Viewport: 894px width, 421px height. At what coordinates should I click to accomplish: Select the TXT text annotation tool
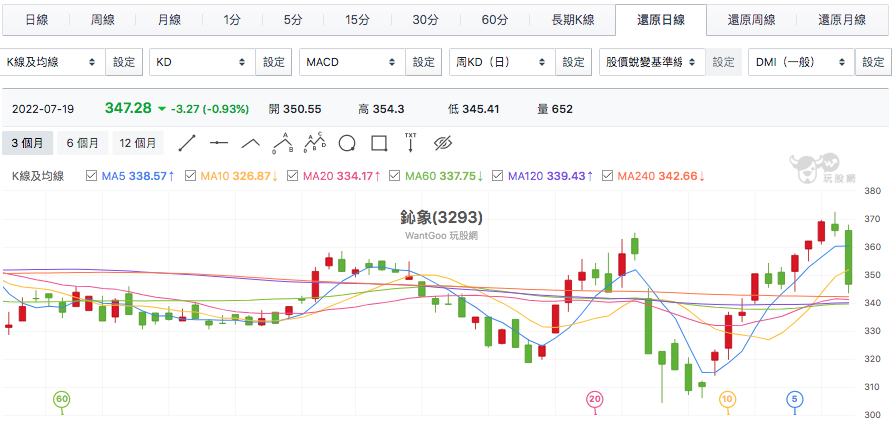point(411,143)
